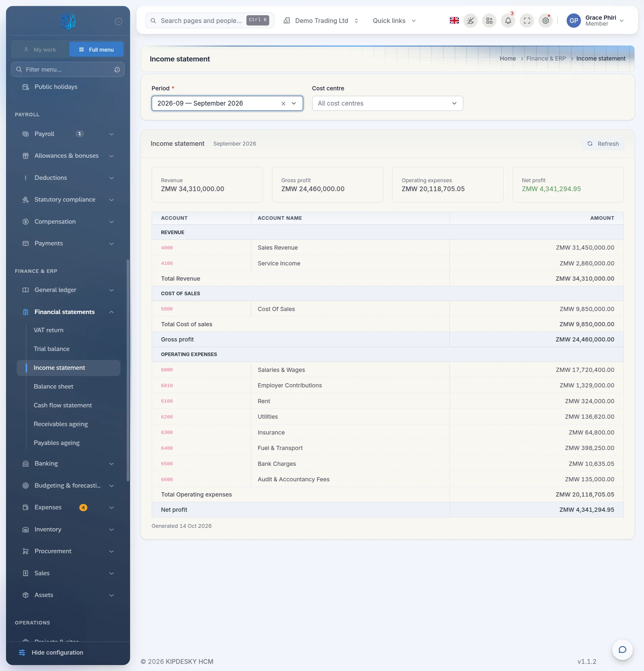Image resolution: width=644 pixels, height=671 pixels.
Task: Refresh the income statement
Action: point(603,143)
